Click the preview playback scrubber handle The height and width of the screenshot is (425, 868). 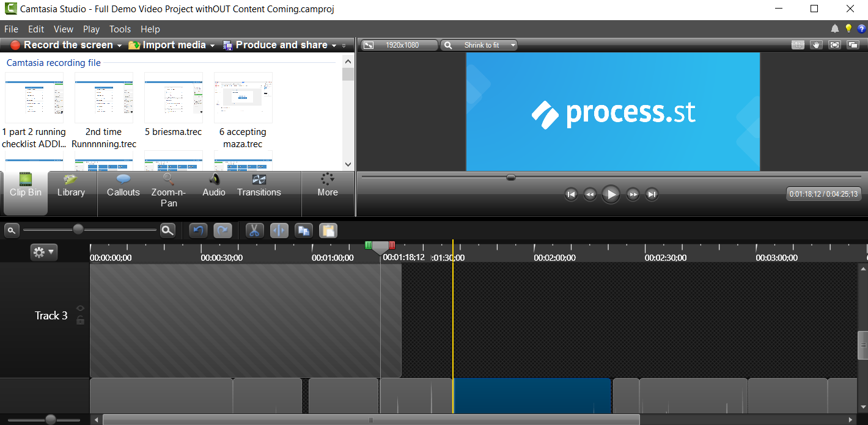[x=511, y=177]
